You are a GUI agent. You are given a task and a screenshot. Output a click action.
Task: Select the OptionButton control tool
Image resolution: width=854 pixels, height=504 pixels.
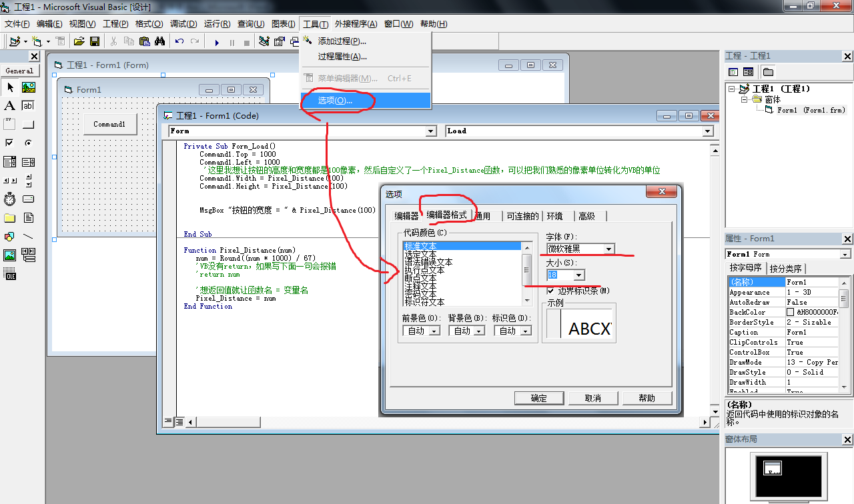[28, 143]
